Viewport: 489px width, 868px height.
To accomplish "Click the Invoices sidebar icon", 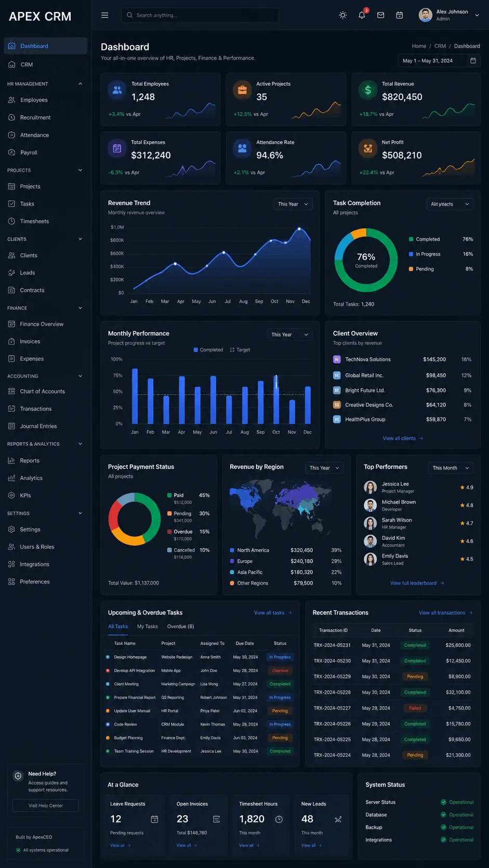I will [11, 341].
